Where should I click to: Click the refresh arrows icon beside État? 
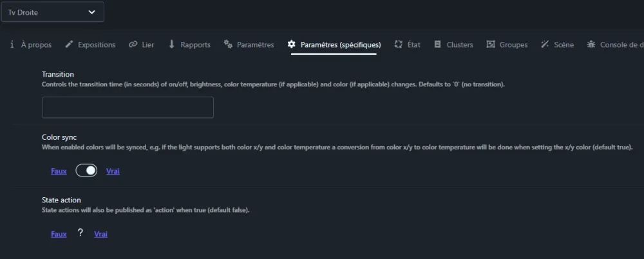pyautogui.click(x=399, y=44)
